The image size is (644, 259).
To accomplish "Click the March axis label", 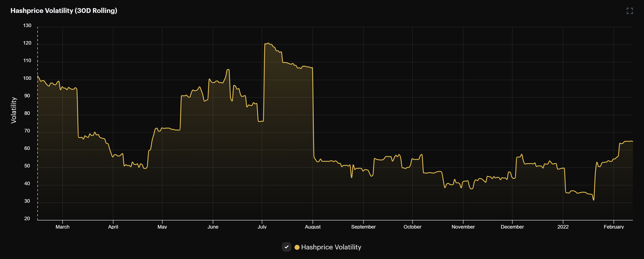I will click(x=62, y=227).
